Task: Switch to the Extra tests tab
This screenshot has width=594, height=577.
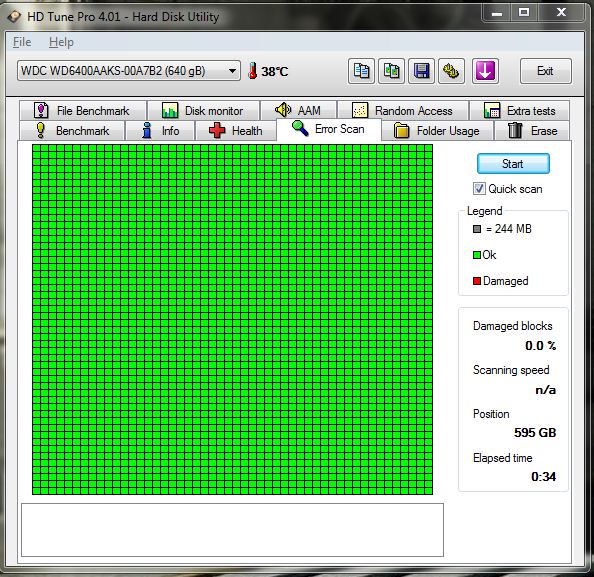Action: (520, 111)
